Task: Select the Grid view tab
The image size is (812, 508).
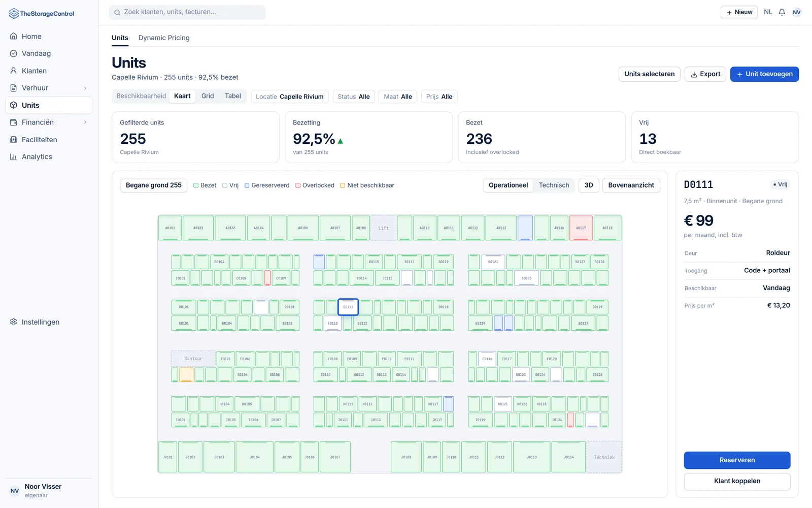Action: tap(208, 96)
